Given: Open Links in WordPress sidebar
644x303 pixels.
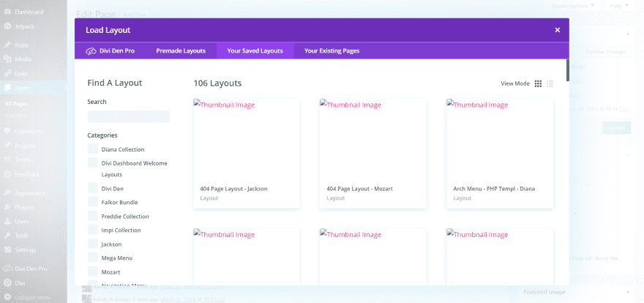Looking at the screenshot, I should tap(21, 73).
